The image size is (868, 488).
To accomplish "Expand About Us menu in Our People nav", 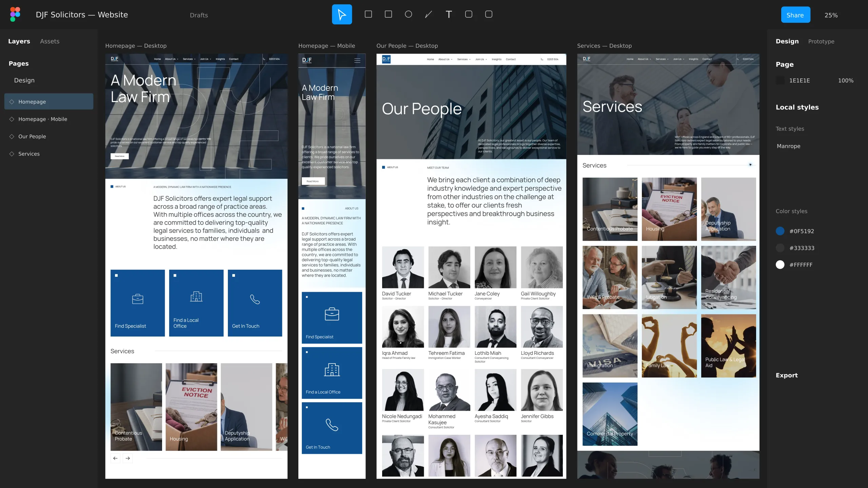I will pyautogui.click(x=445, y=59).
